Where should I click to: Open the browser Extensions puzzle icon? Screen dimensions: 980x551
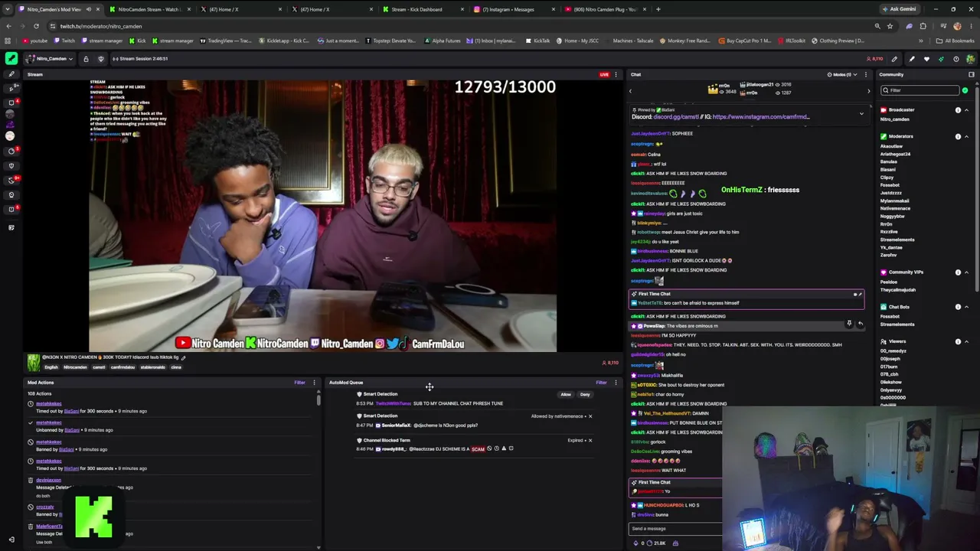tap(923, 26)
